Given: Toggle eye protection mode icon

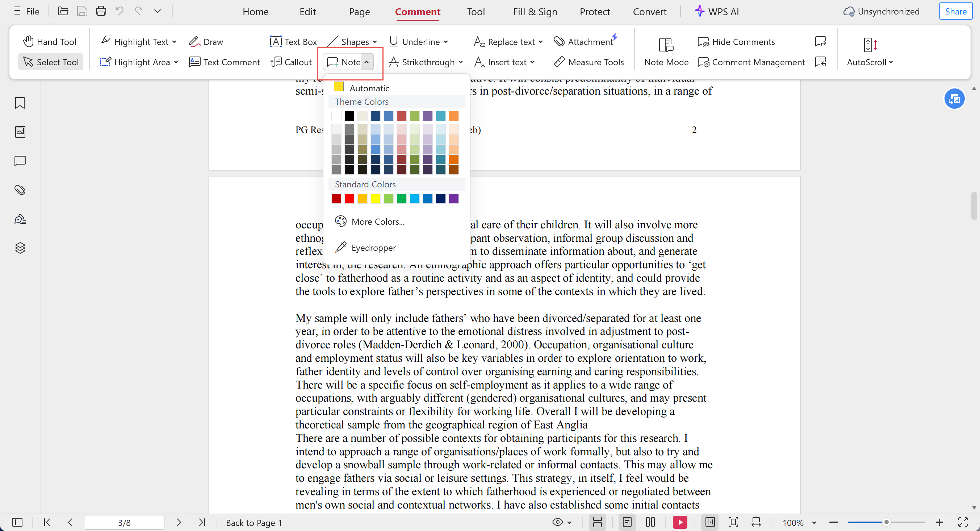Looking at the screenshot, I should [x=557, y=522].
